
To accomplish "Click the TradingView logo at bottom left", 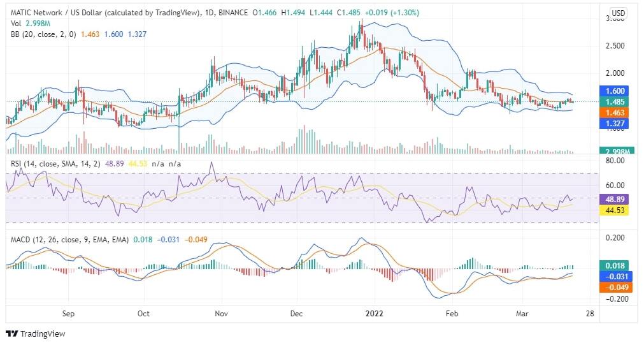I will [35, 334].
